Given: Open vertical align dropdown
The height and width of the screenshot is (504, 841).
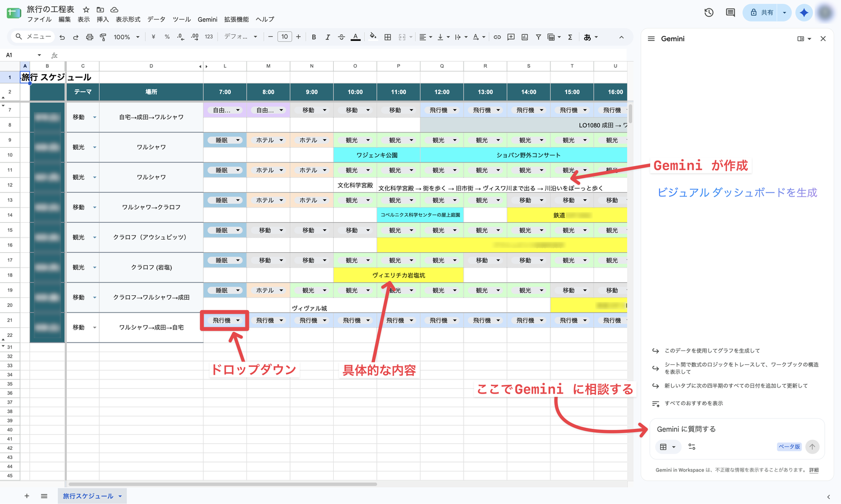Looking at the screenshot, I should 443,37.
